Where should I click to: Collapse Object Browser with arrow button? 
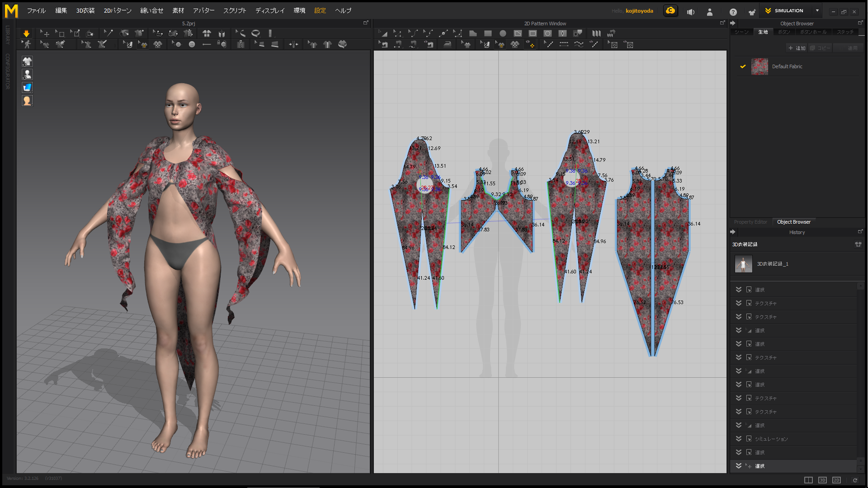[733, 23]
